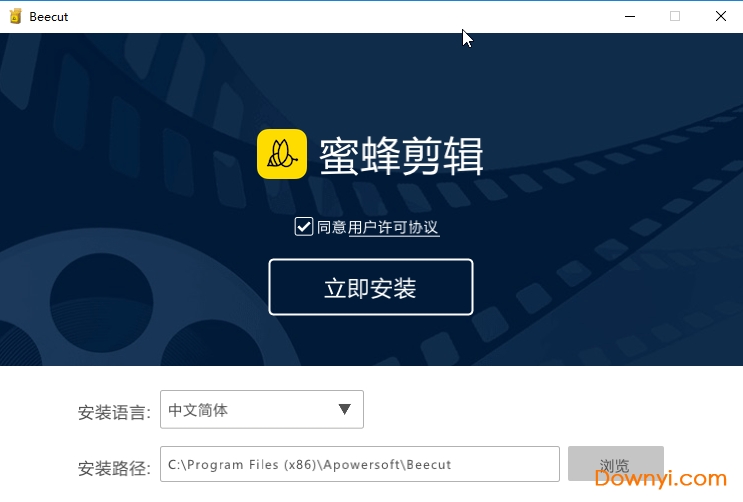Click the maximize window button
The height and width of the screenshot is (502, 743).
tap(675, 16)
